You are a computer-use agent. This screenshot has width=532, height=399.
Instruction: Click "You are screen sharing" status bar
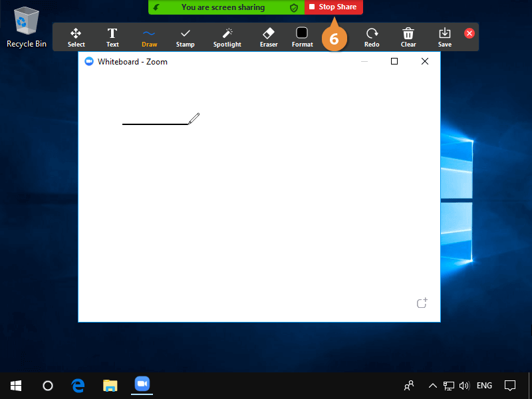point(223,7)
